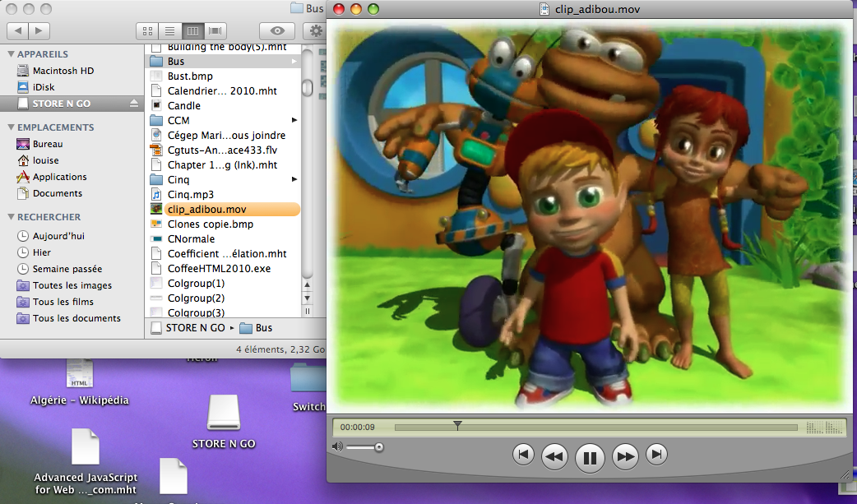Select Calendrier… 2010.mht file
This screenshot has width=857, height=504.
tap(224, 90)
